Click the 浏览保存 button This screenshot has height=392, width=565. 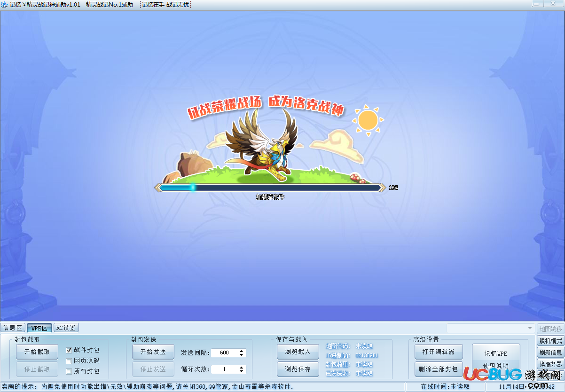click(x=298, y=369)
